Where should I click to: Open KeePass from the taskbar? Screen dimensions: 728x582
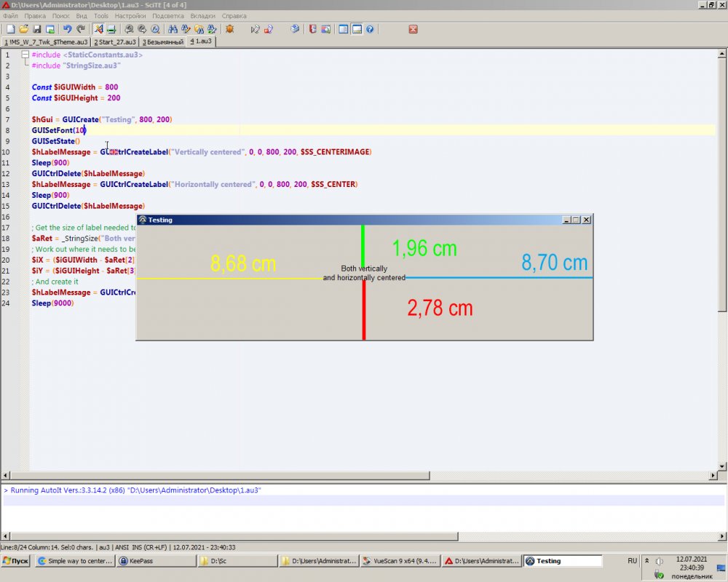point(157,561)
